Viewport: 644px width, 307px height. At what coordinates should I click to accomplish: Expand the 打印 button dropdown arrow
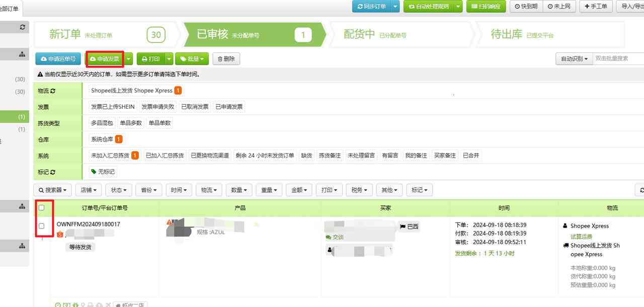tap(169, 58)
